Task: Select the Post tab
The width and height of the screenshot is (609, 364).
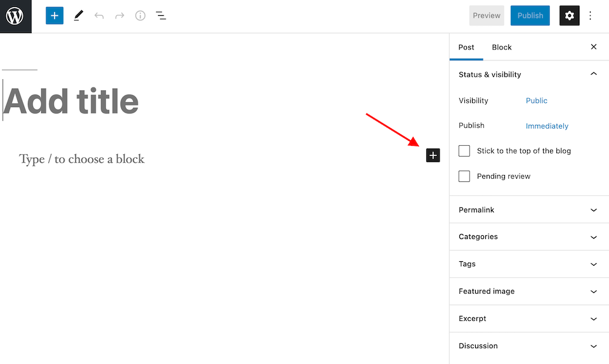Action: (466, 48)
